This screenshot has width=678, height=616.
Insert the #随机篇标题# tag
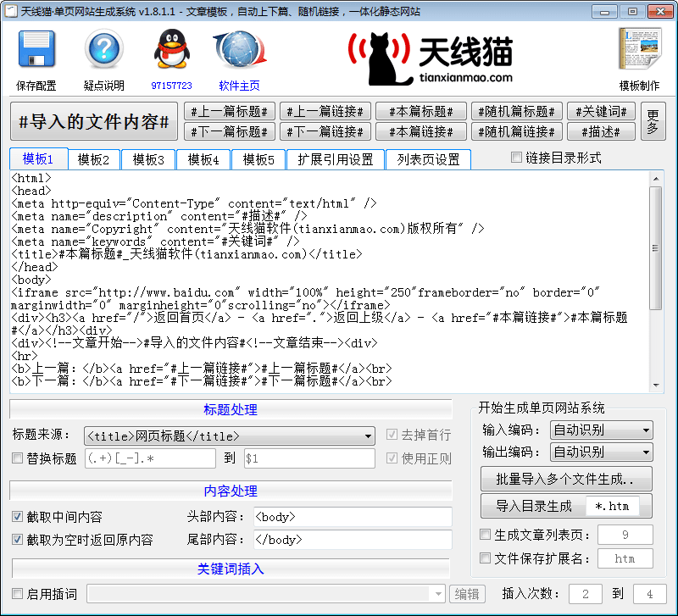point(517,112)
